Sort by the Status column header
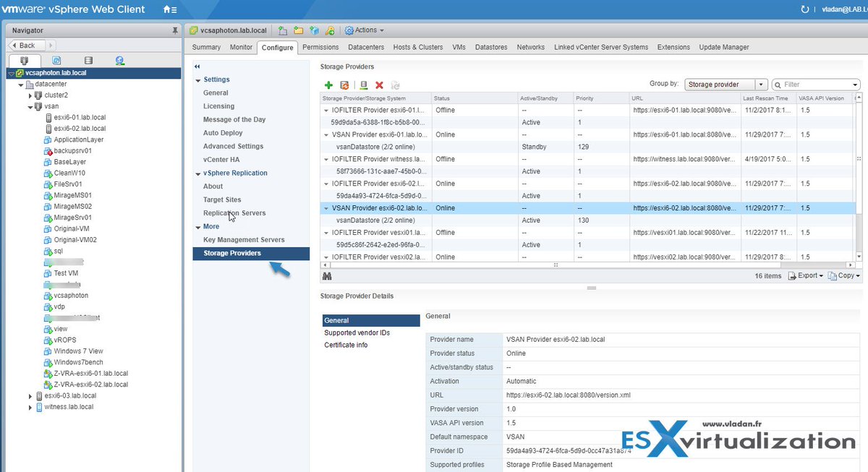868x472 pixels. coord(474,98)
